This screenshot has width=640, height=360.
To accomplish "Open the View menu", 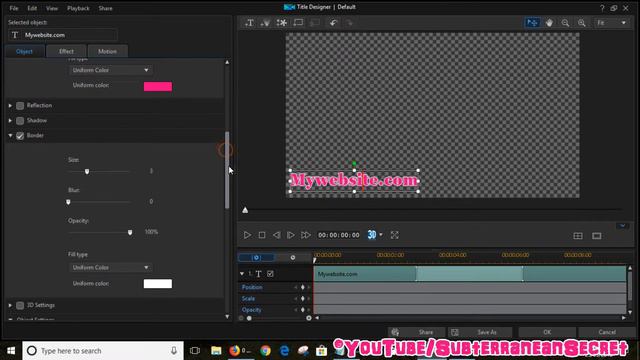I will [52, 8].
